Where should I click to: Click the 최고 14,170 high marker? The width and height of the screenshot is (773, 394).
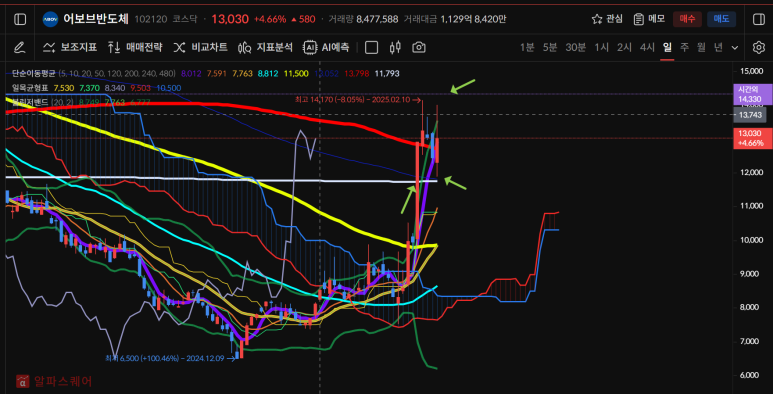point(358,100)
